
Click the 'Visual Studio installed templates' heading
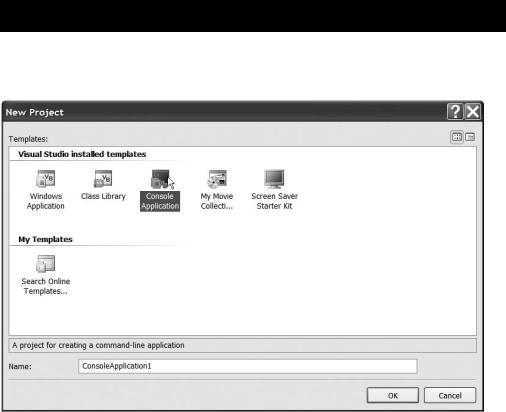click(x=82, y=154)
